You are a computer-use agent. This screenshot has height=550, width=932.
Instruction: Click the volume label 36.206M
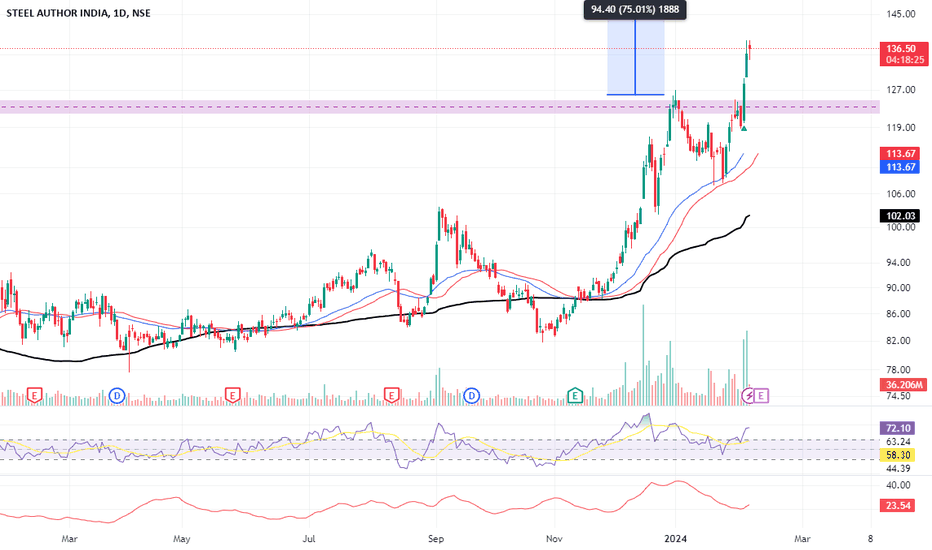[904, 385]
